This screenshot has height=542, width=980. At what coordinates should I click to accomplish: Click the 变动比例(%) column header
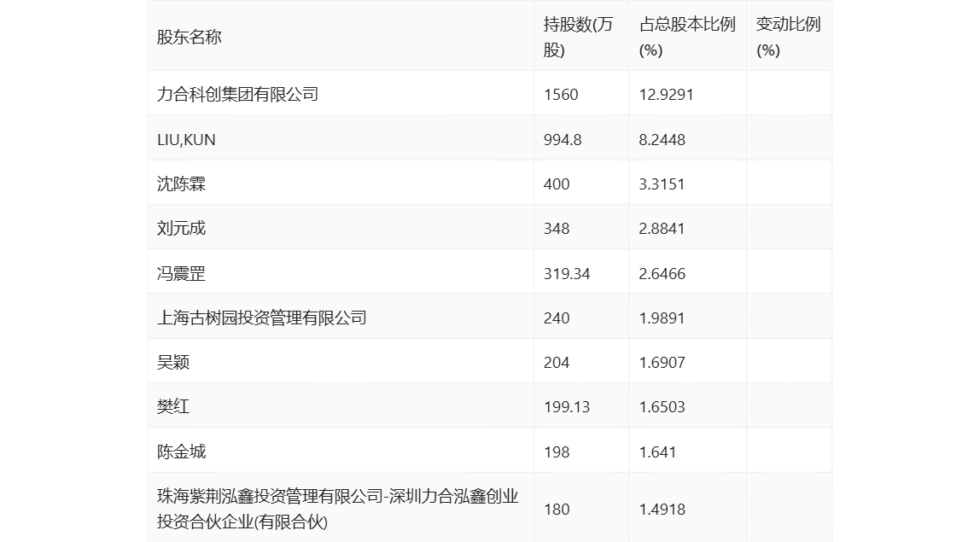[788, 37]
